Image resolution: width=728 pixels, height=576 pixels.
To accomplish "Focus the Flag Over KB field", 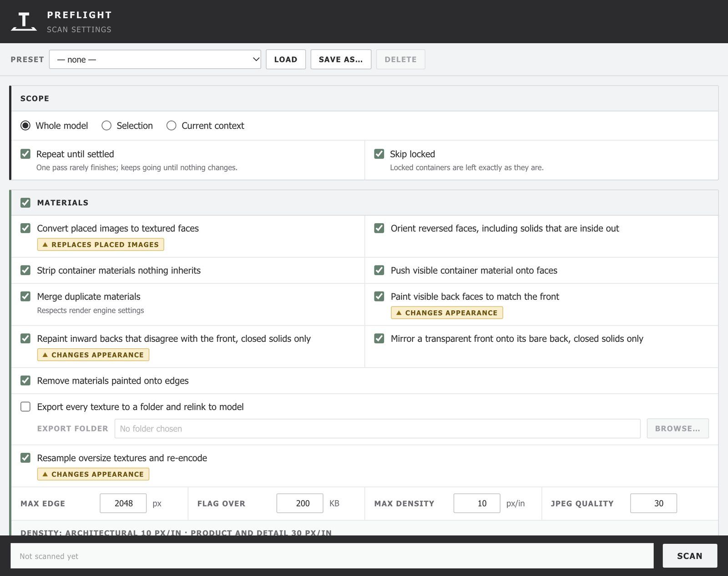I will tap(300, 503).
